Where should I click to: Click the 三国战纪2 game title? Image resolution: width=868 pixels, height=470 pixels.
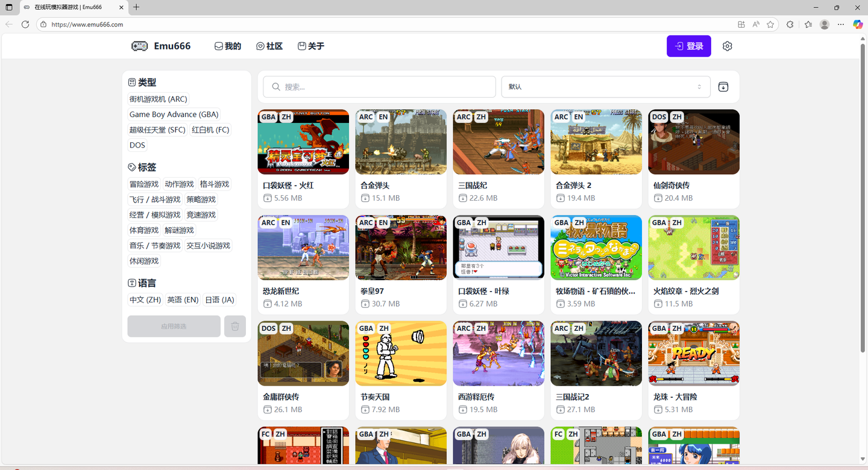(x=573, y=397)
